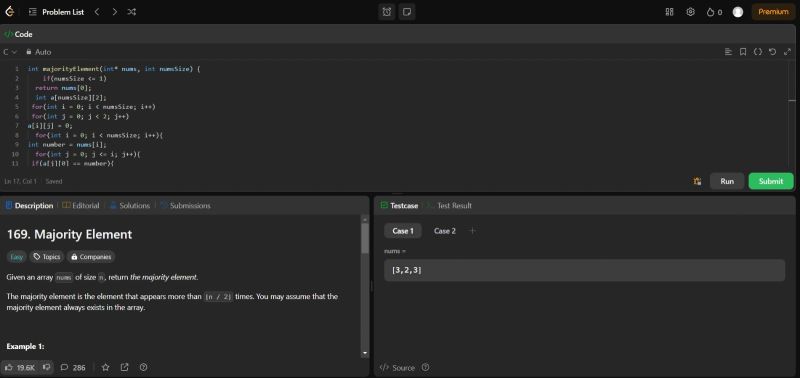Image resolution: width=800 pixels, height=378 pixels.
Task: Open the notes sticky icon
Action: [407, 12]
